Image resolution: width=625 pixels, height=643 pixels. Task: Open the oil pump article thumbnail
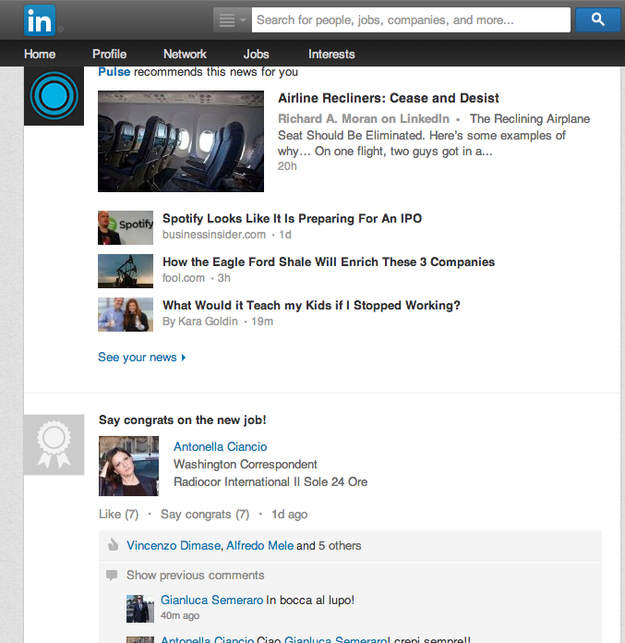point(125,271)
